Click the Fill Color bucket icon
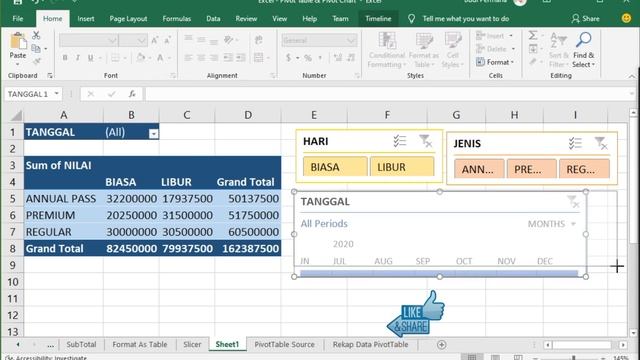Screen dimensions: 640x360 pos(141,58)
